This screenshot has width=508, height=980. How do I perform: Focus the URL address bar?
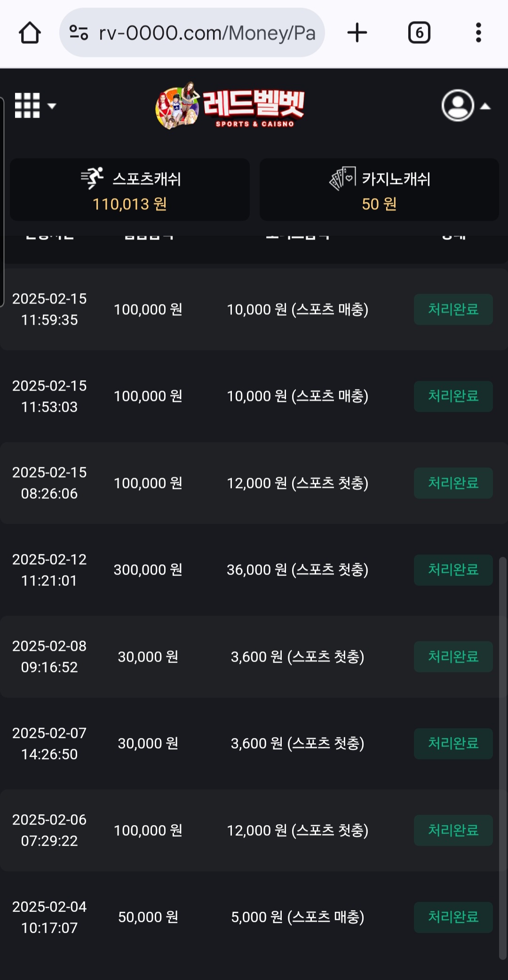click(x=207, y=33)
